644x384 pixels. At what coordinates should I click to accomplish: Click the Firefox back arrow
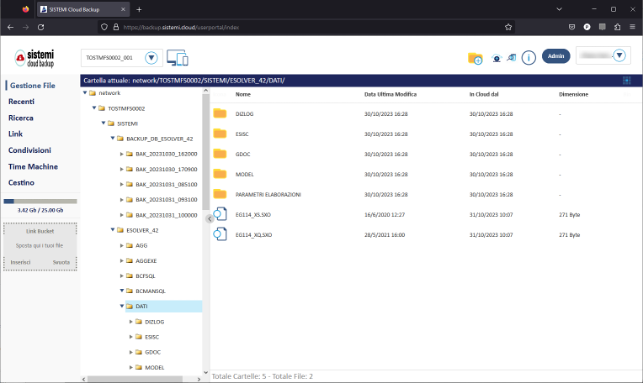[x=11, y=27]
